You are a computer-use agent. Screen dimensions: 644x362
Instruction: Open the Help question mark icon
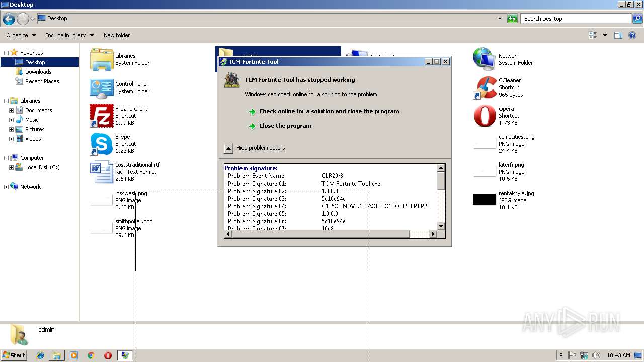632,35
